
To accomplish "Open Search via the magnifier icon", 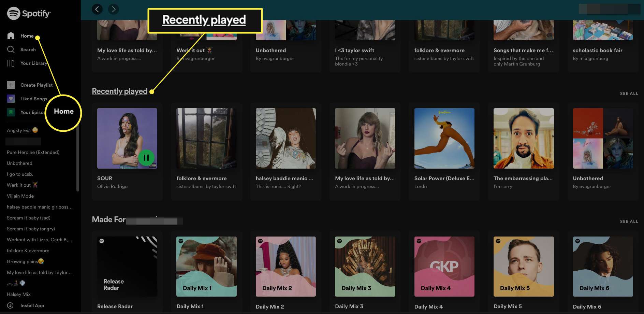I will 11,49.
